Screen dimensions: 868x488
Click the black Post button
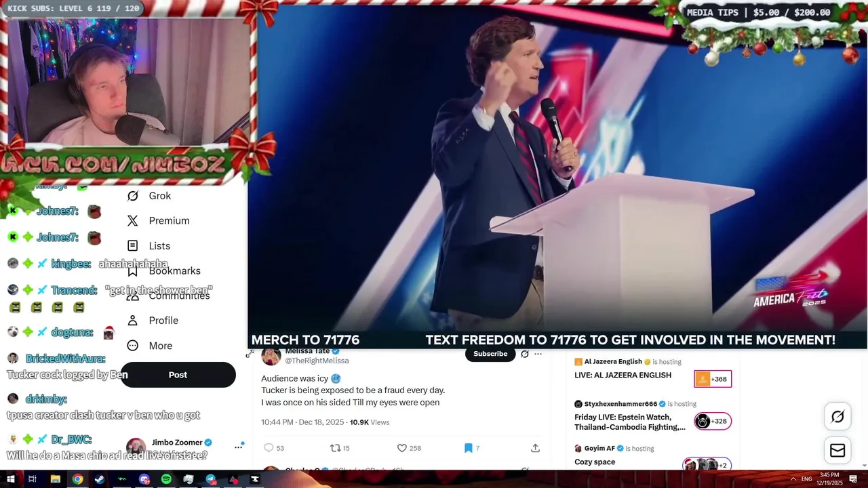[178, 375]
